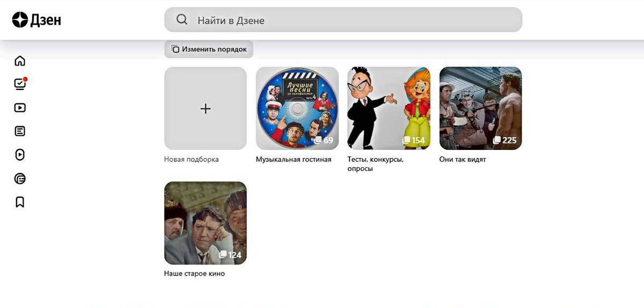Click the 69 items counter badge
Screen dimensions: 644x308
pyautogui.click(x=324, y=140)
